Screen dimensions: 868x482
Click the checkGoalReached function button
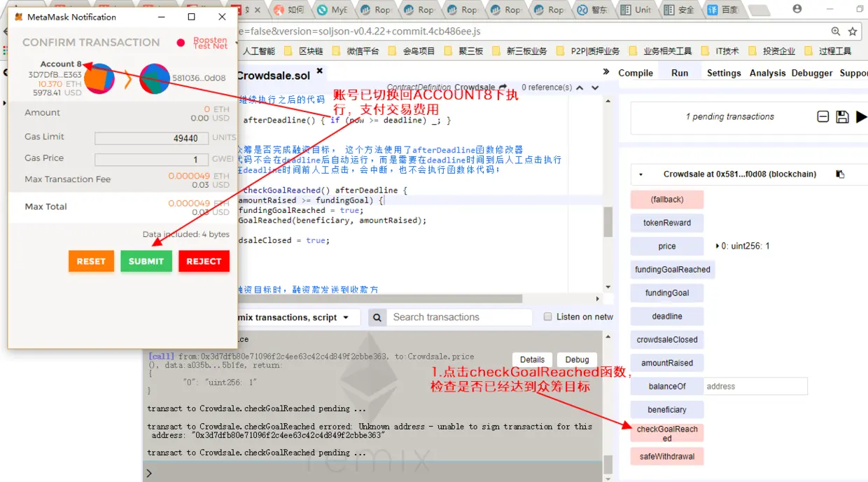[x=667, y=433]
